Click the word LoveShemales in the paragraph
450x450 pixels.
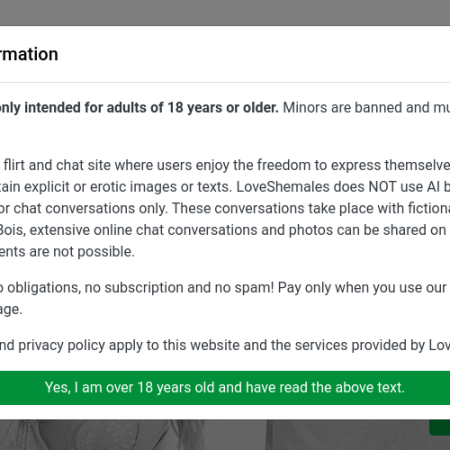(283, 187)
